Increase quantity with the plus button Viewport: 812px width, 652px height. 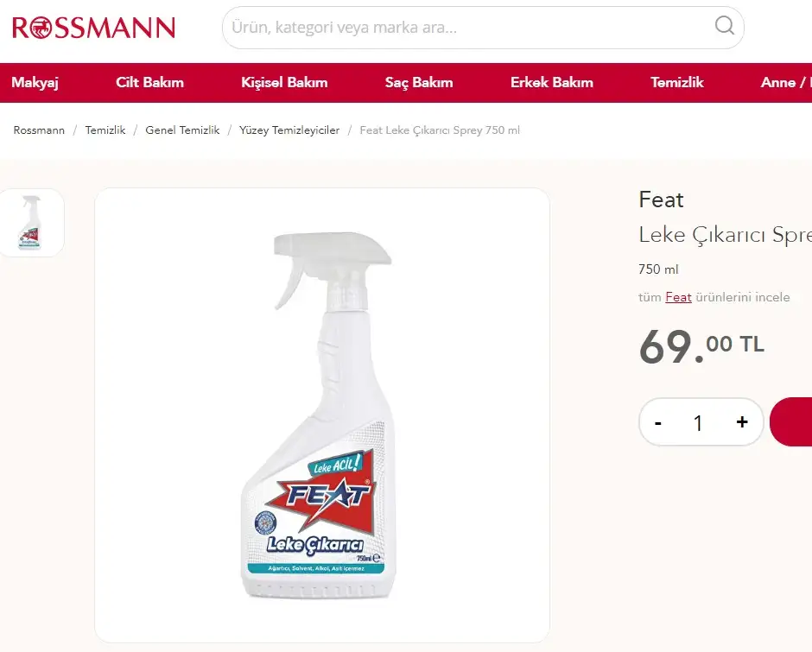click(x=742, y=422)
